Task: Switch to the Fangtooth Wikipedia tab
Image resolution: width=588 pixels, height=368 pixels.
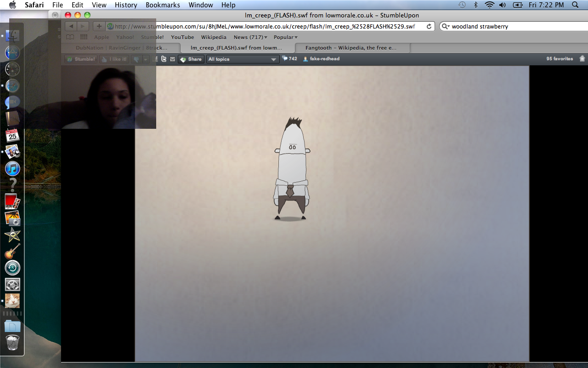Action: (x=351, y=48)
